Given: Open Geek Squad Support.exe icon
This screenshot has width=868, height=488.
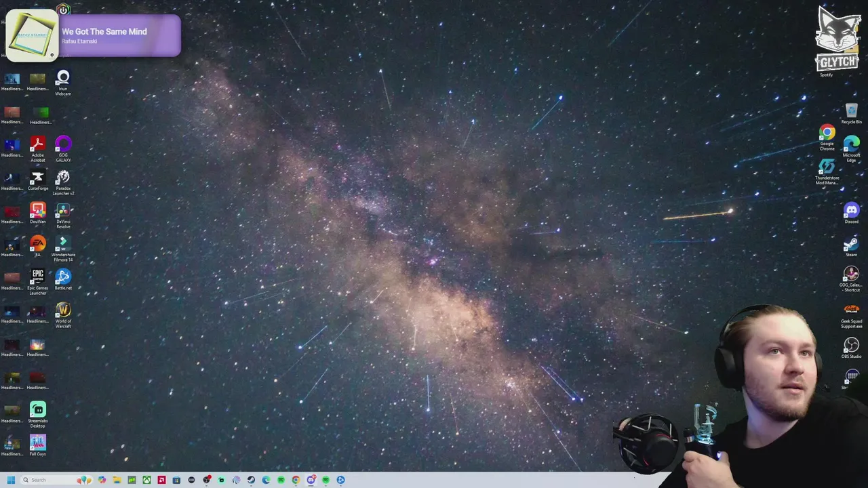Looking at the screenshot, I should click(851, 316).
